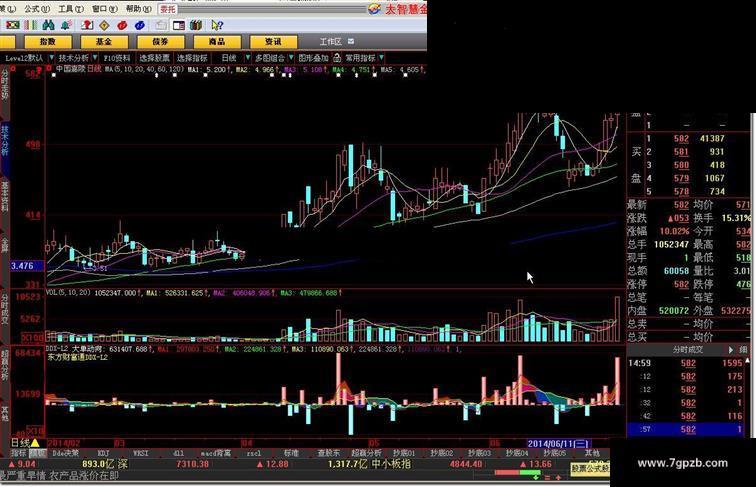Click the red up arrow status icon
This screenshot has width=756, height=487.
coord(558,477)
